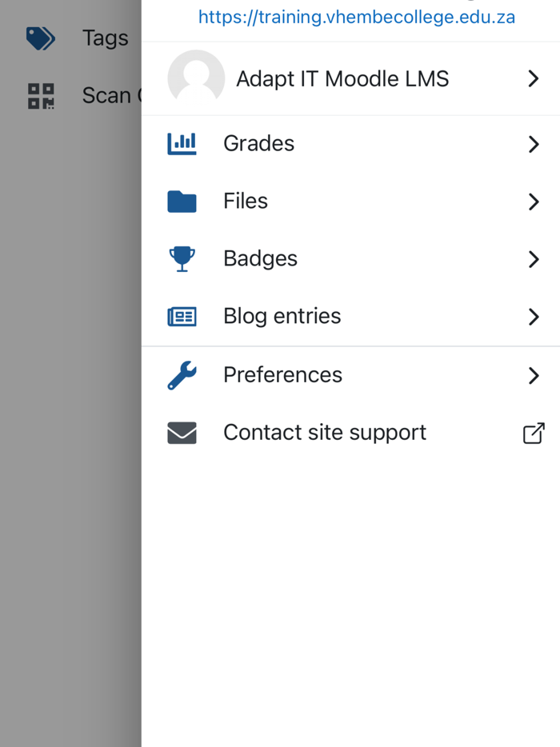The image size is (560, 747).
Task: Open the Badges chevron arrow
Action: pyautogui.click(x=534, y=259)
